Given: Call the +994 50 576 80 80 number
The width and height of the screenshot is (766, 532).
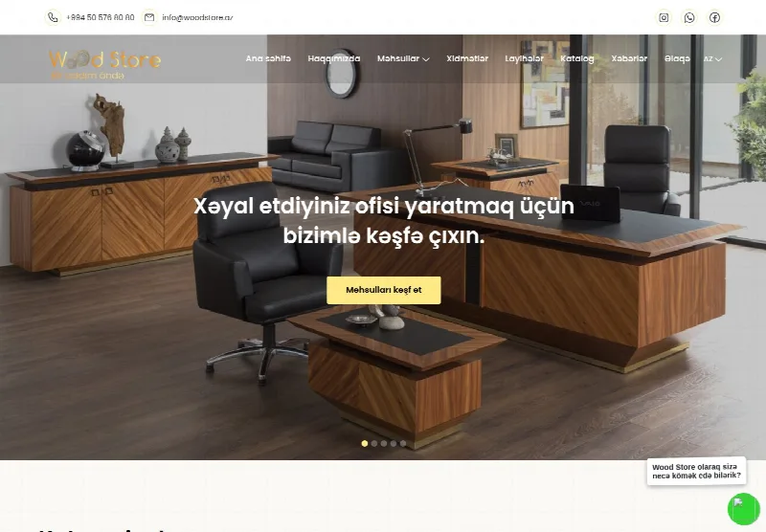Looking at the screenshot, I should tap(101, 17).
